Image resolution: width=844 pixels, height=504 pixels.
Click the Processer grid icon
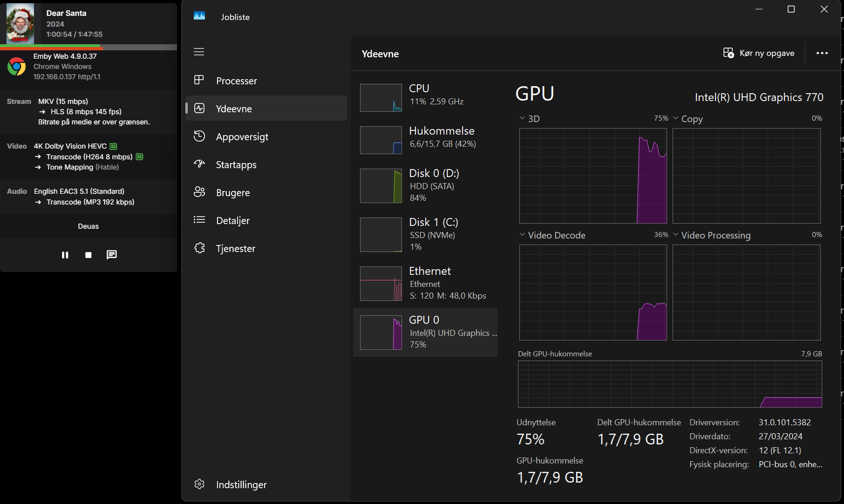click(x=199, y=80)
